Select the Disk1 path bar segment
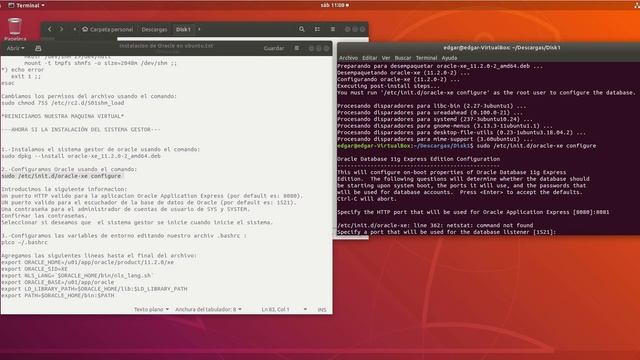The height and width of the screenshot is (360, 640). point(183,29)
